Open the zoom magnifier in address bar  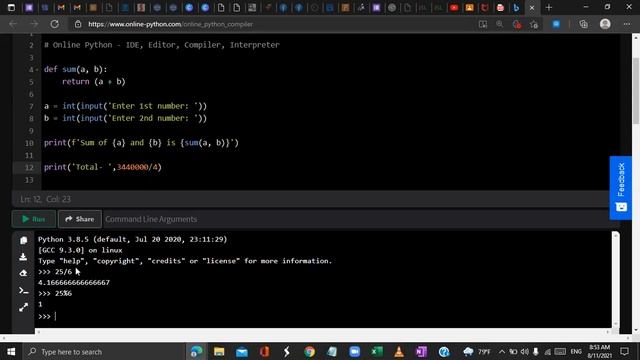coord(500,24)
